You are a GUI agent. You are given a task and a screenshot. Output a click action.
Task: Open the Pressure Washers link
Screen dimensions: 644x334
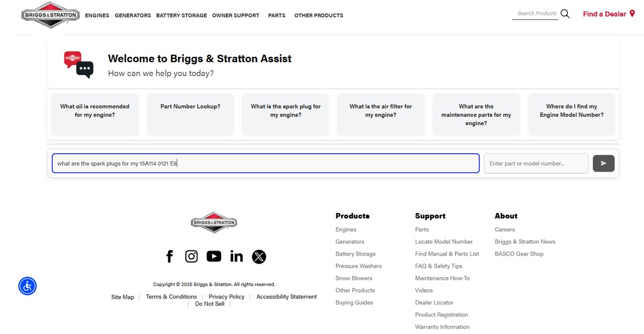click(x=359, y=266)
